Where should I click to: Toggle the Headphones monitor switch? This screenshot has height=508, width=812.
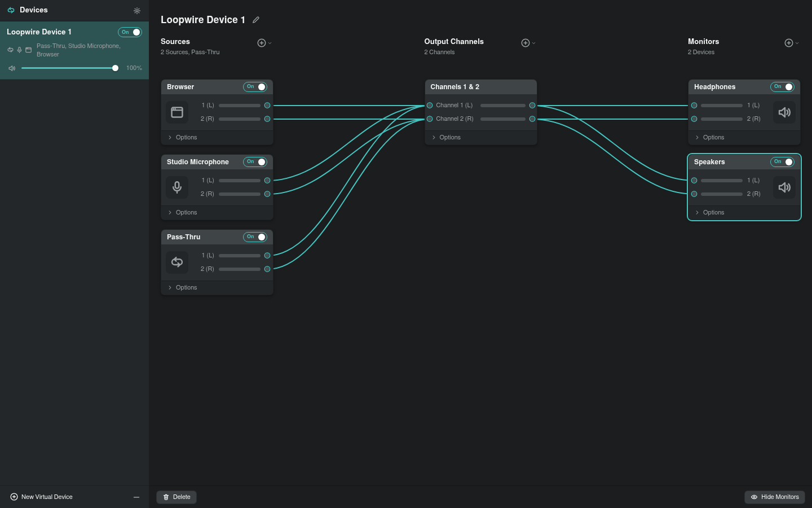tap(782, 87)
